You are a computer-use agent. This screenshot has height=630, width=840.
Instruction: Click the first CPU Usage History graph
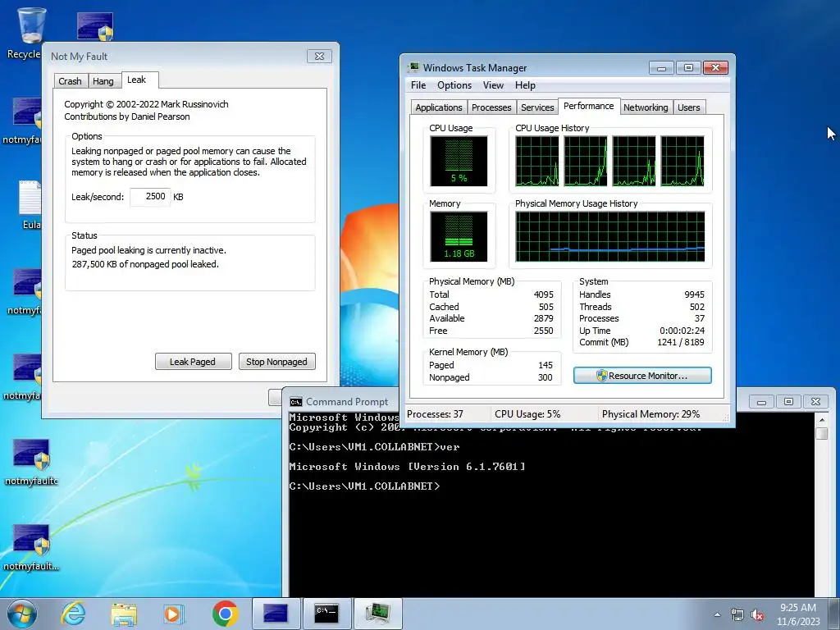(536, 161)
